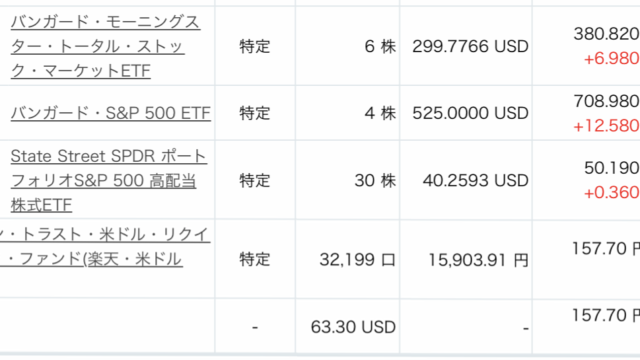Click the 380.820 current price

pyautogui.click(x=607, y=34)
